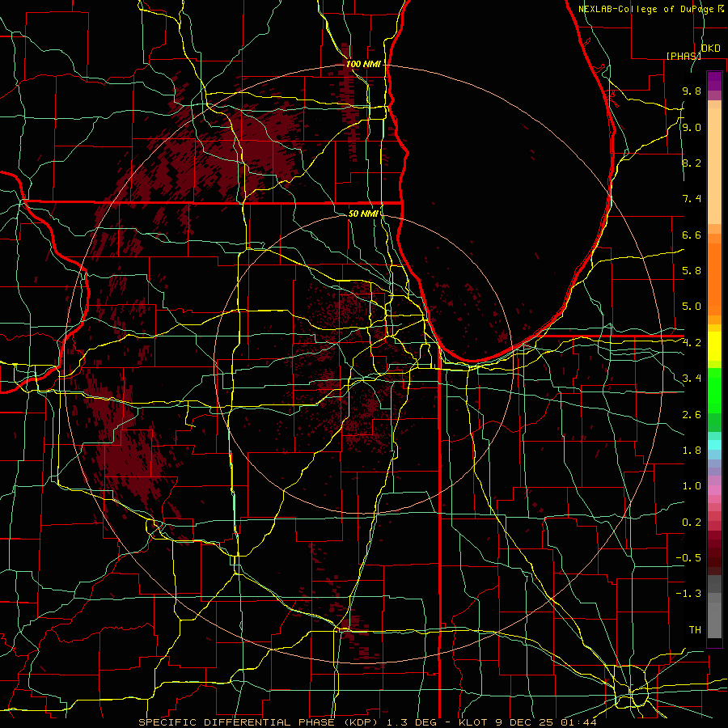728x728 pixels.
Task: Click the cyan segment of the color bar
Action: 714,445
